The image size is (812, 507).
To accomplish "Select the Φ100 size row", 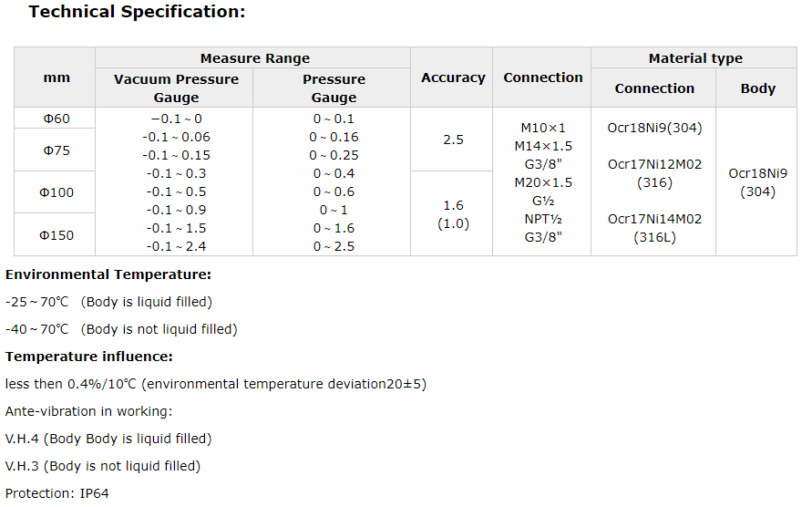I will tap(57, 192).
